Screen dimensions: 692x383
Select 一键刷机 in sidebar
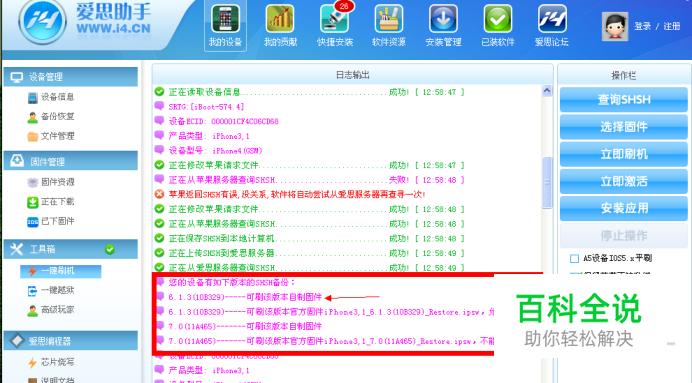60,271
